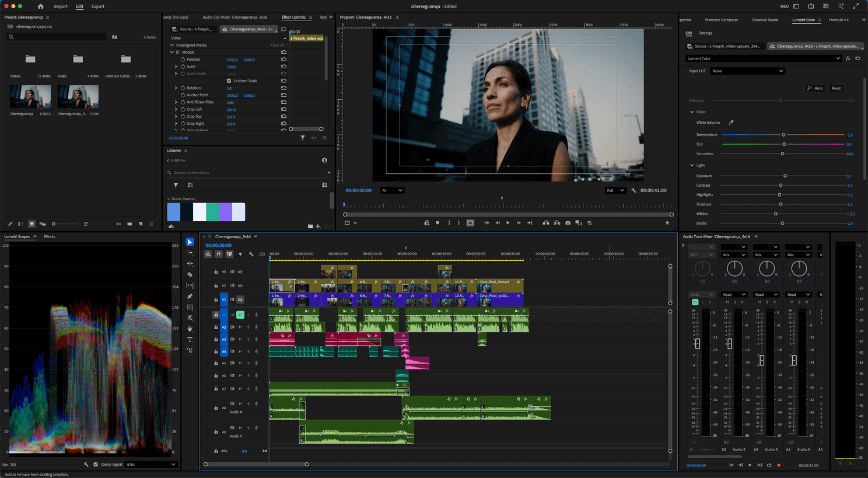Click the White Balance eyedropper in Lumetri Color
The height and width of the screenshot is (478, 868).
[731, 123]
